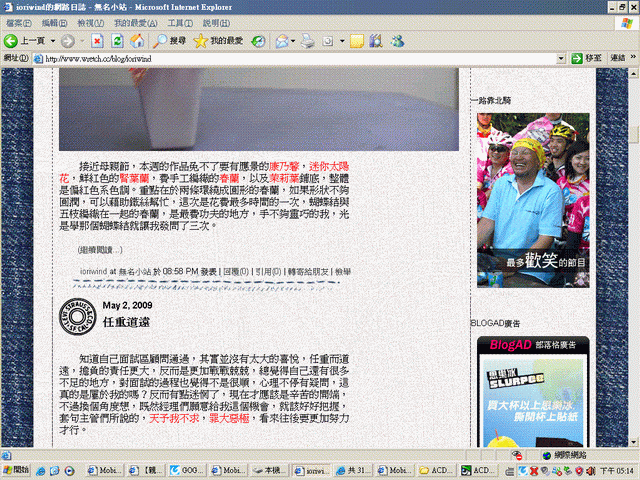Open the 檔案 (File) menu
This screenshot has height=480, width=640.
18,22
